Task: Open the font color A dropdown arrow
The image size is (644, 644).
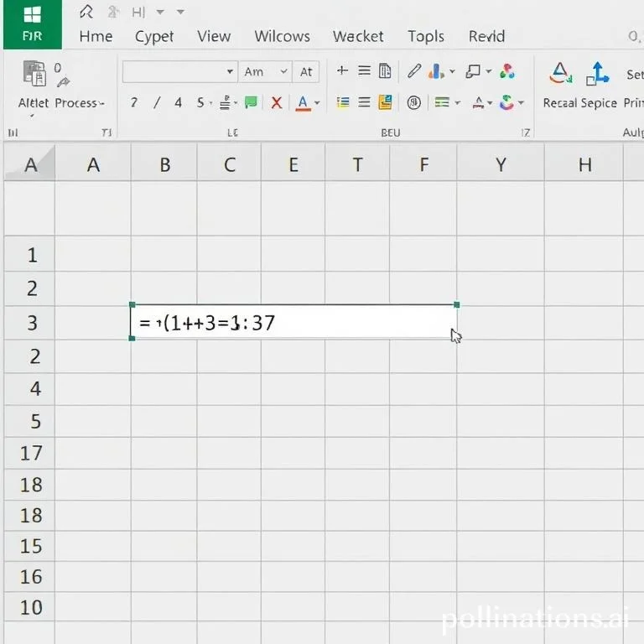Action: coord(317,102)
